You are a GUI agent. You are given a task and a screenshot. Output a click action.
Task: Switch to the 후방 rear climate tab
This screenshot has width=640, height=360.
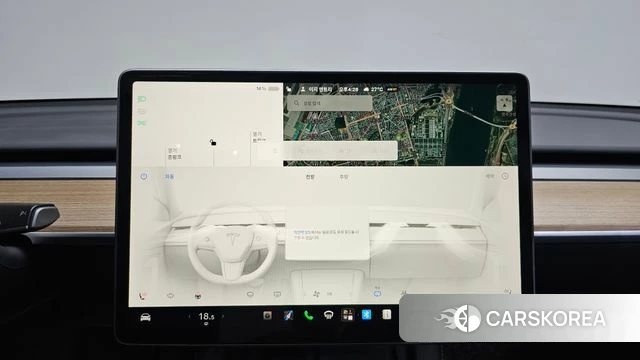click(x=344, y=177)
